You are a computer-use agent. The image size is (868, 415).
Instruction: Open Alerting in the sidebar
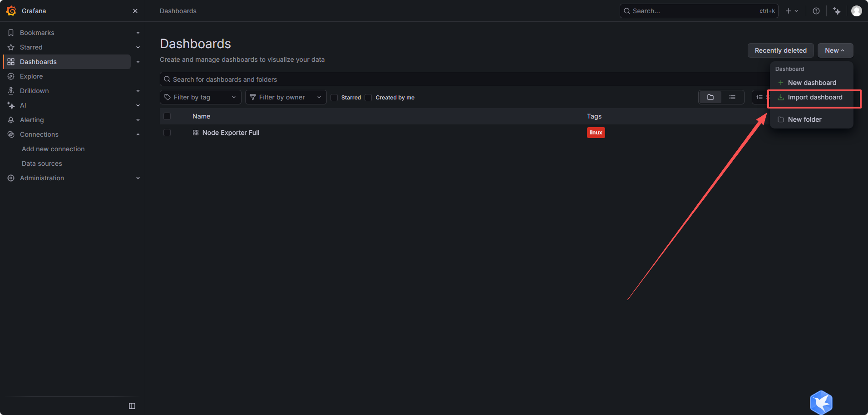(32, 120)
